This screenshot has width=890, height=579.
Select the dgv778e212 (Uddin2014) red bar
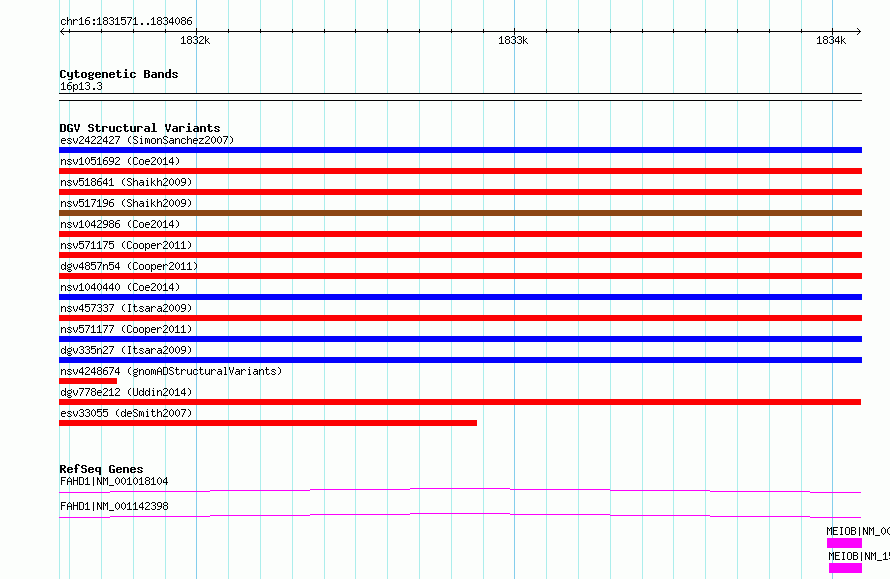460,402
